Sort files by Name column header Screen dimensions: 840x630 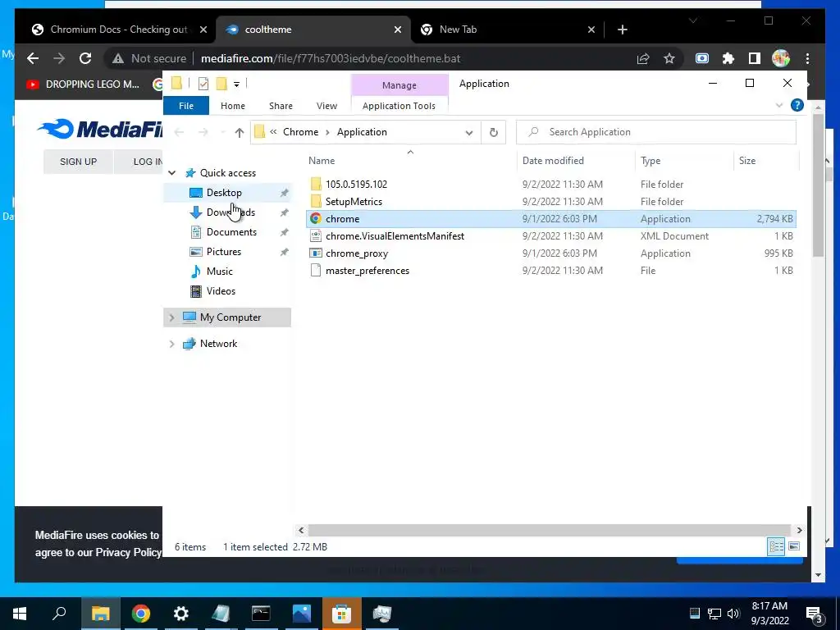coord(410,161)
